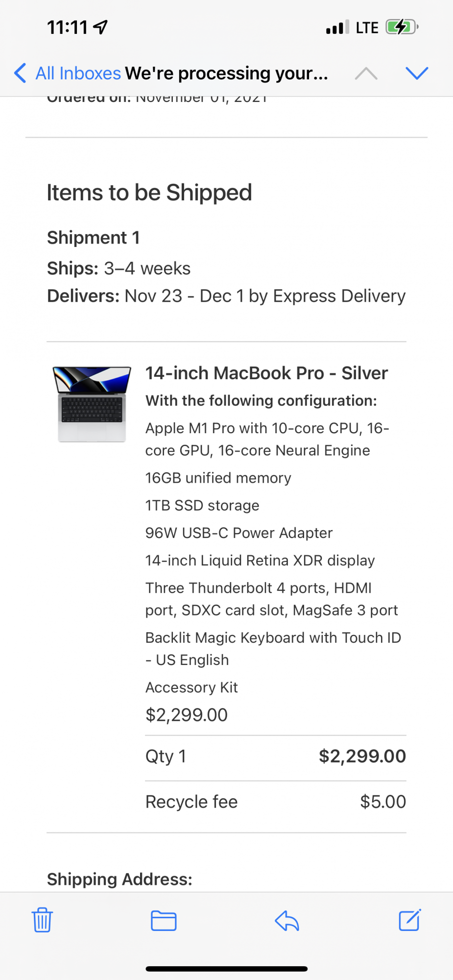Select the Express Delivery date range text

264,295
